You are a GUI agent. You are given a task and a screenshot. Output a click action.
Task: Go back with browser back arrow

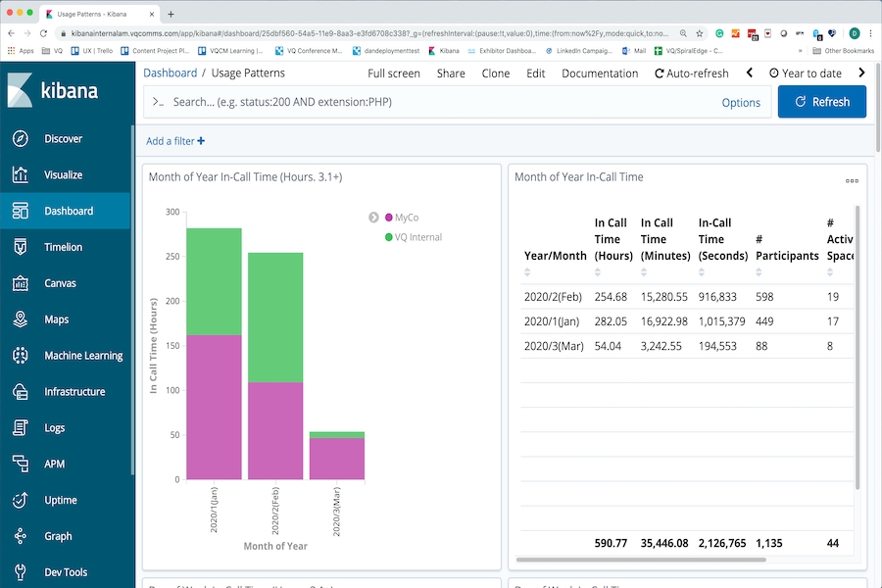[11, 33]
